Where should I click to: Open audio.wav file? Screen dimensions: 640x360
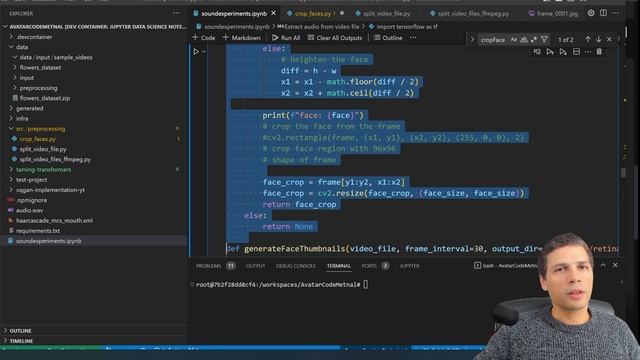coord(94,210)
